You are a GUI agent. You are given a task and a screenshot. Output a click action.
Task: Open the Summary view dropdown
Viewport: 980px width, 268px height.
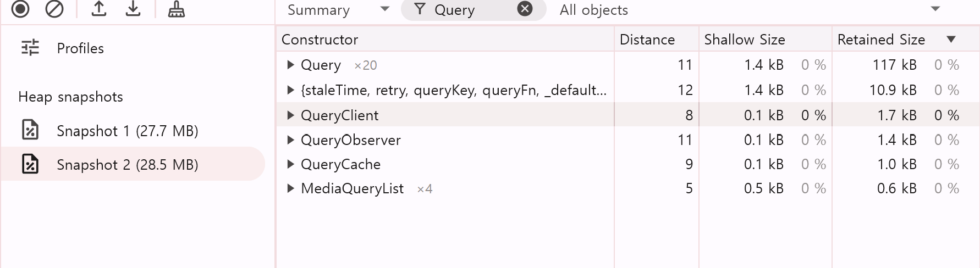[338, 9]
